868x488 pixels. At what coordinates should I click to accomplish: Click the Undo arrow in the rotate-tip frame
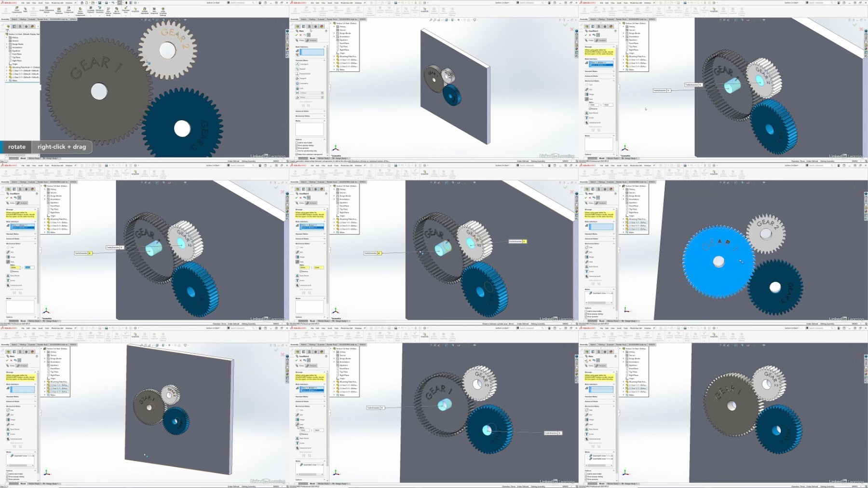[113, 2]
